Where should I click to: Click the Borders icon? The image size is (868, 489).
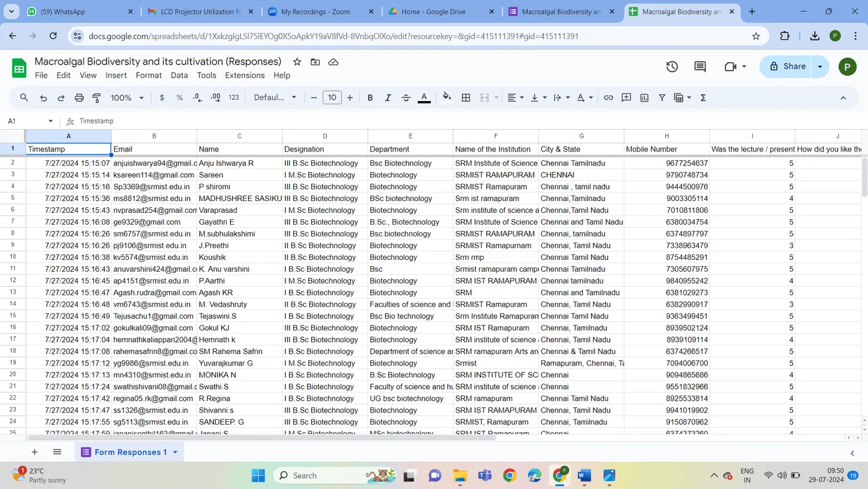[x=466, y=97]
